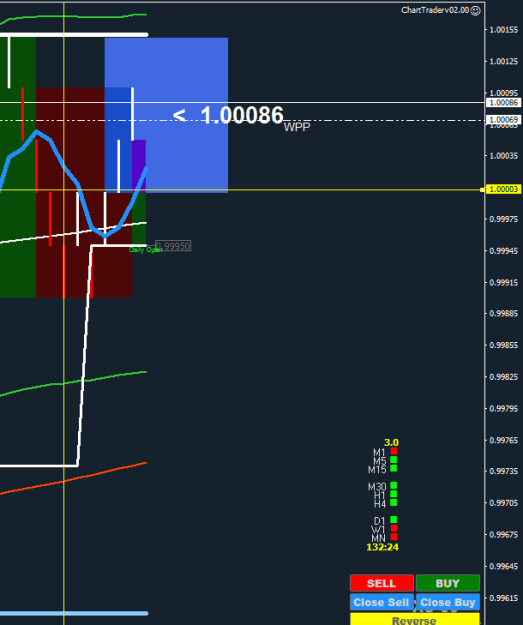
Task: Select the 1.00086 price label on axis
Action: click(x=503, y=103)
